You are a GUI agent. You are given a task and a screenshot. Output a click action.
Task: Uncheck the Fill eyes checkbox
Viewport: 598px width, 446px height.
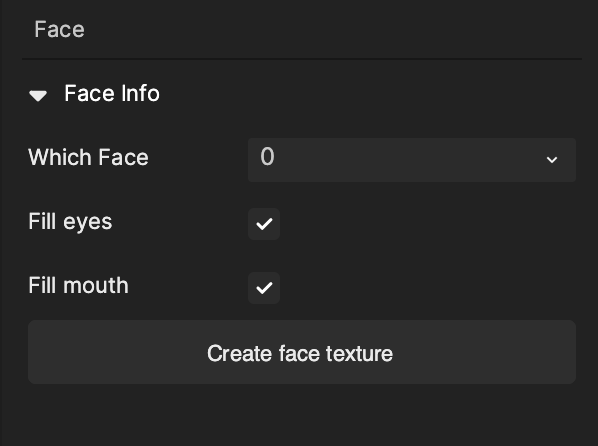pyautogui.click(x=264, y=224)
